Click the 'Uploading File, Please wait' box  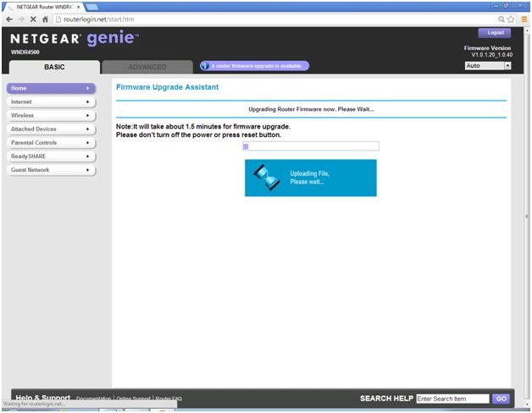coord(310,178)
